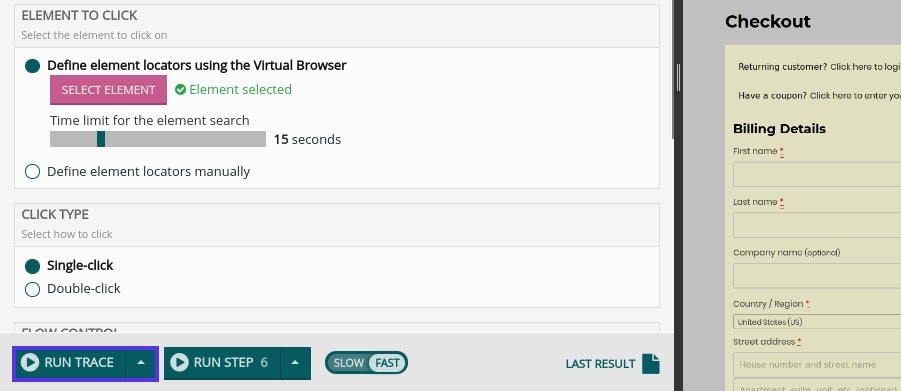This screenshot has height=391, width=901.
Task: Click the Last name input field
Action: point(817,225)
